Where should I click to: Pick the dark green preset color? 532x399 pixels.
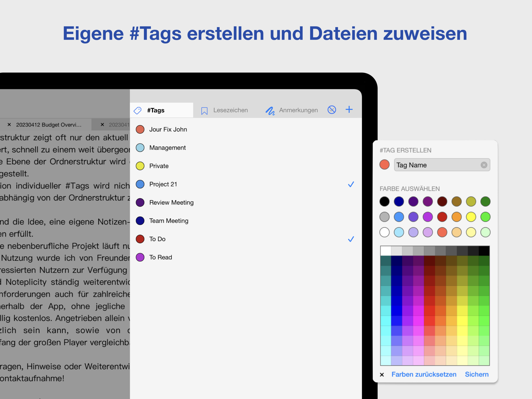(485, 201)
